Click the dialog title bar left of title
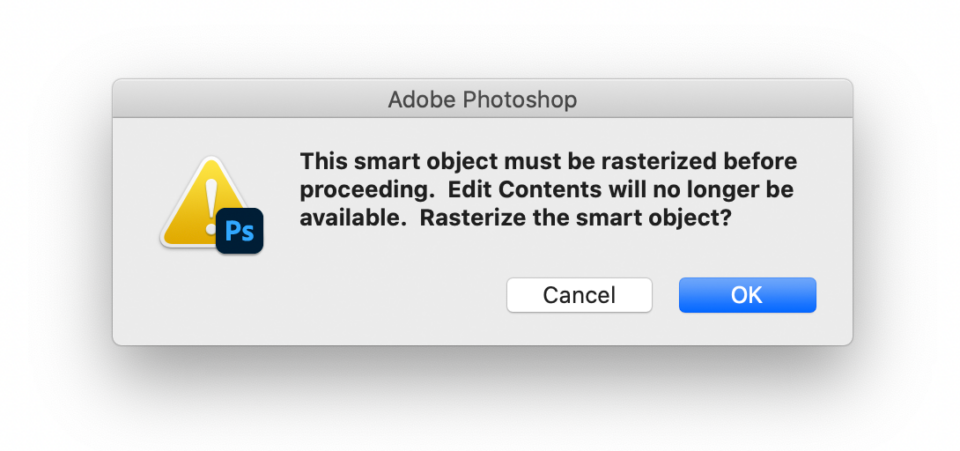The image size is (960, 451). tap(250, 100)
